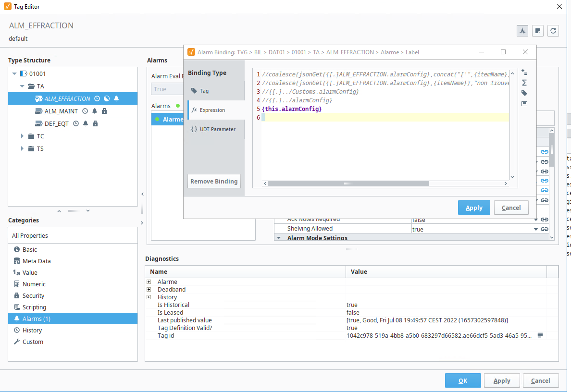Apply the alarm binding expression
571x392 pixels.
(x=473, y=208)
